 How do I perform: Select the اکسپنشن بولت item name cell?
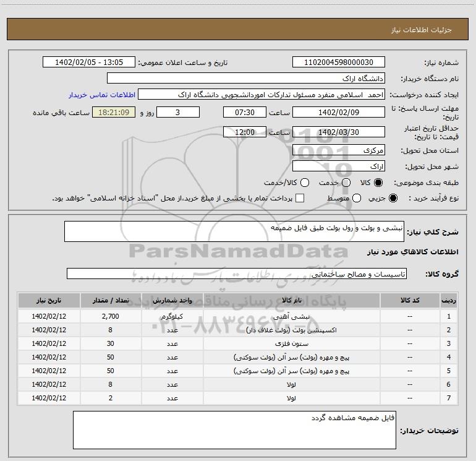[x=291, y=330]
